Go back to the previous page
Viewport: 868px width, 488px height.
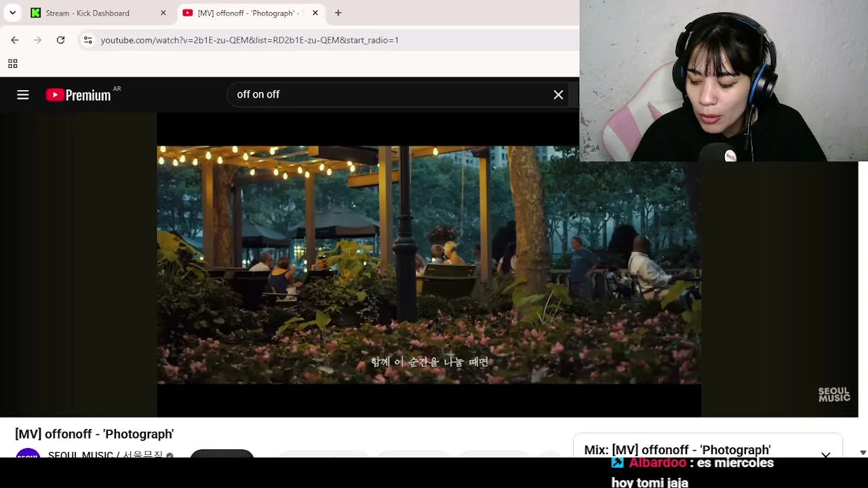coord(15,40)
